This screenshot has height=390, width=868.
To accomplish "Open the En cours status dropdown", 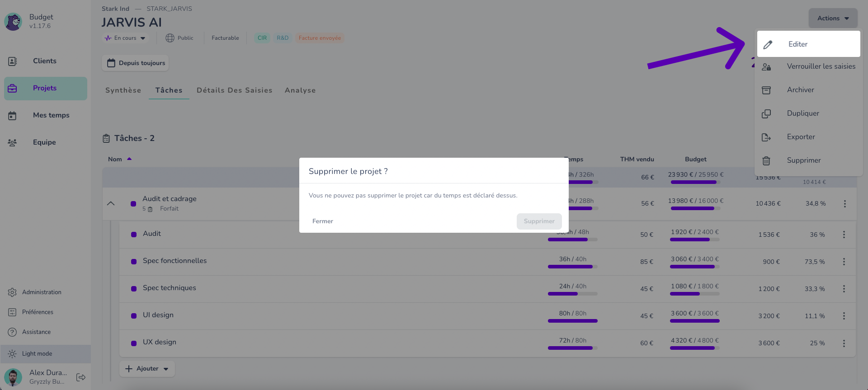I will tap(125, 38).
